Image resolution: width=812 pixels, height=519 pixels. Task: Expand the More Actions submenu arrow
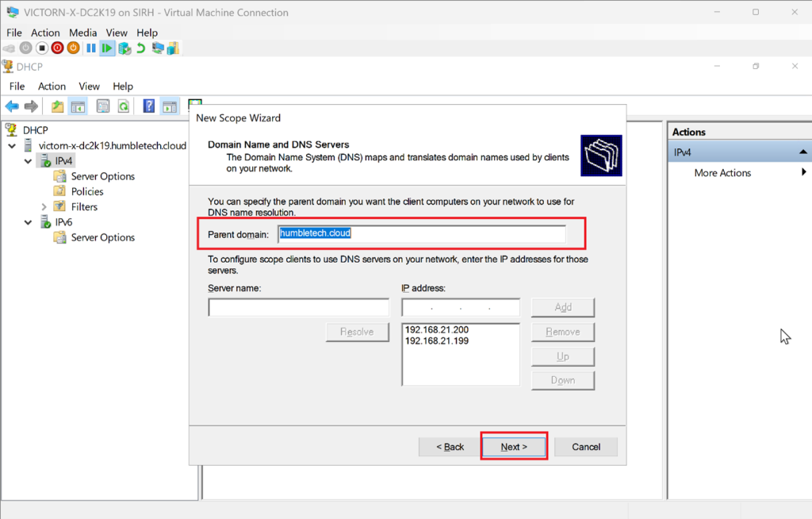coord(803,172)
